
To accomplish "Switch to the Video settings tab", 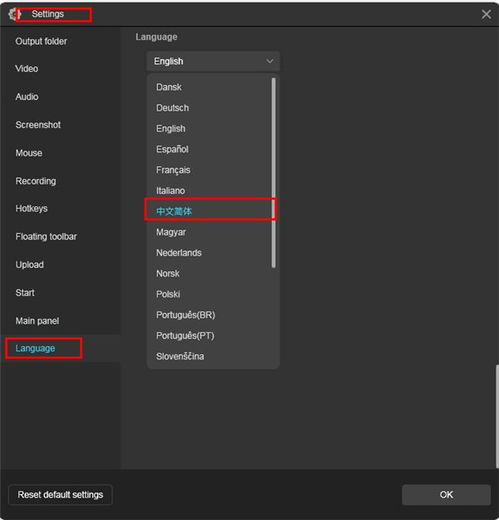I will click(x=27, y=69).
